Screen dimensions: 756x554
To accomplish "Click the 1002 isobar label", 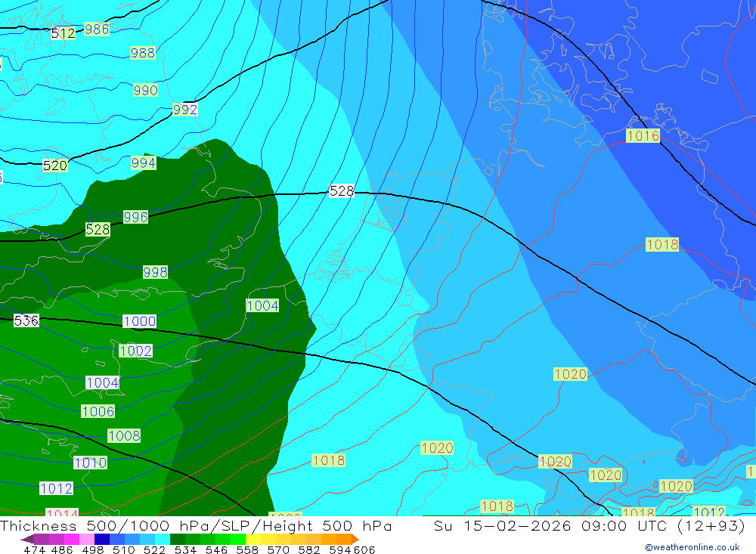I will [135, 351].
